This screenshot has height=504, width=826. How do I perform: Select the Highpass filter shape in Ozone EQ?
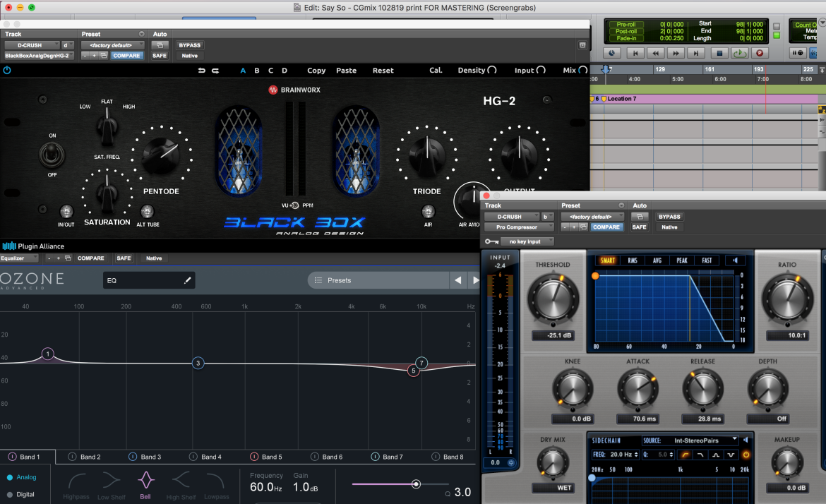click(76, 485)
